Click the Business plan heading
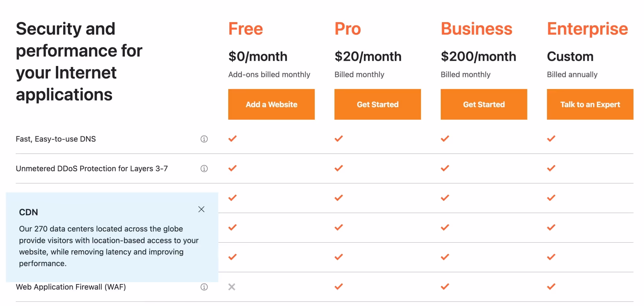Image resolution: width=644 pixels, height=306 pixels. (477, 29)
